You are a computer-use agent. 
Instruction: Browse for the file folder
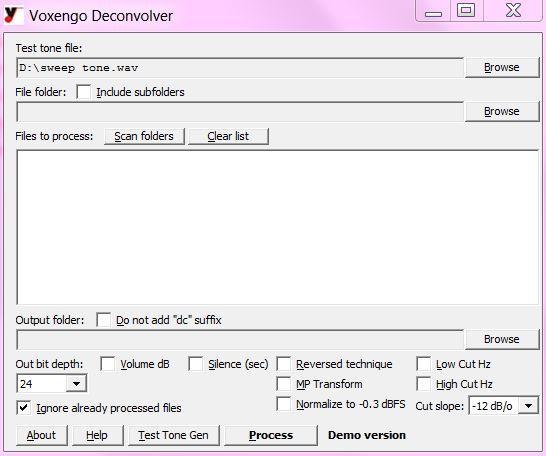click(502, 111)
